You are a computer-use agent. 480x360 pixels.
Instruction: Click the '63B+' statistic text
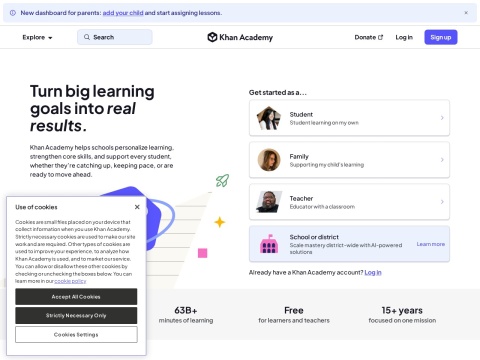(186, 310)
